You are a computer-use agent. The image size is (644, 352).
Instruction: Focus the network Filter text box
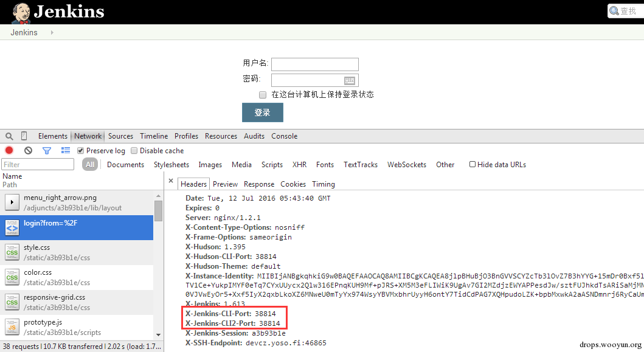pos(38,164)
